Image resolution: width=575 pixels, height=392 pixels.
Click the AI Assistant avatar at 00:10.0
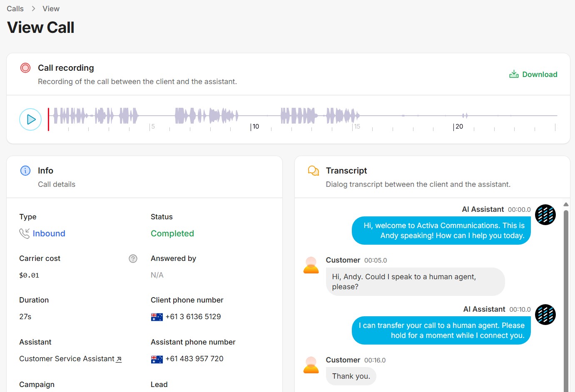(545, 315)
